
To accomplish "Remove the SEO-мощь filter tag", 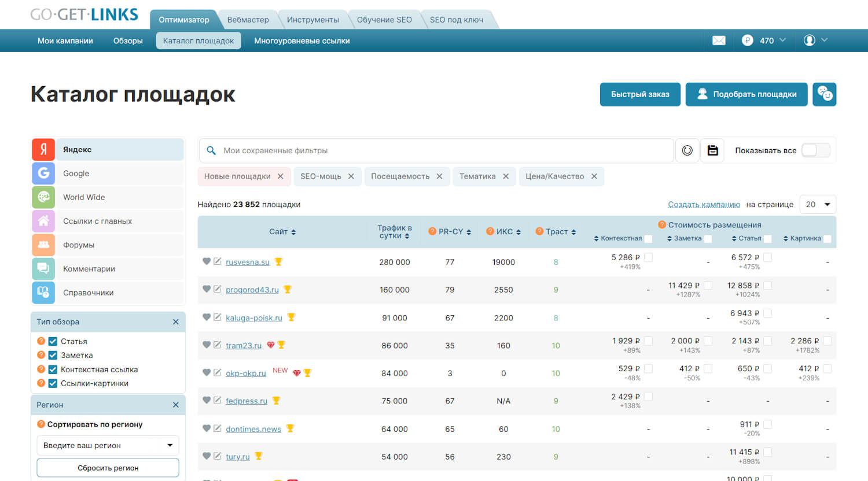I will coord(351,176).
